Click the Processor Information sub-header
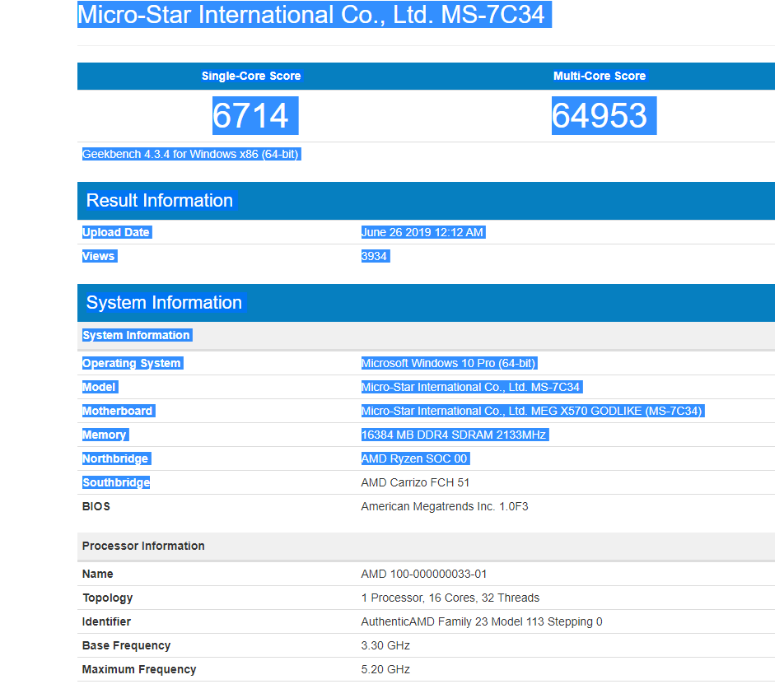The width and height of the screenshot is (784, 684). pyautogui.click(x=143, y=546)
